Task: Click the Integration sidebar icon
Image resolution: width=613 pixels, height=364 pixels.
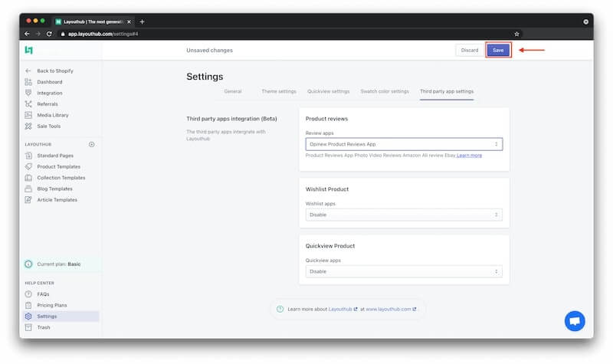Action: (x=28, y=93)
